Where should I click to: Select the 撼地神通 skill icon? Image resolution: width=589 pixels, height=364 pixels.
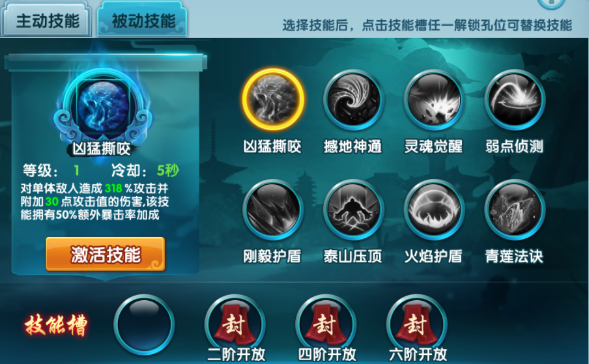(354, 100)
